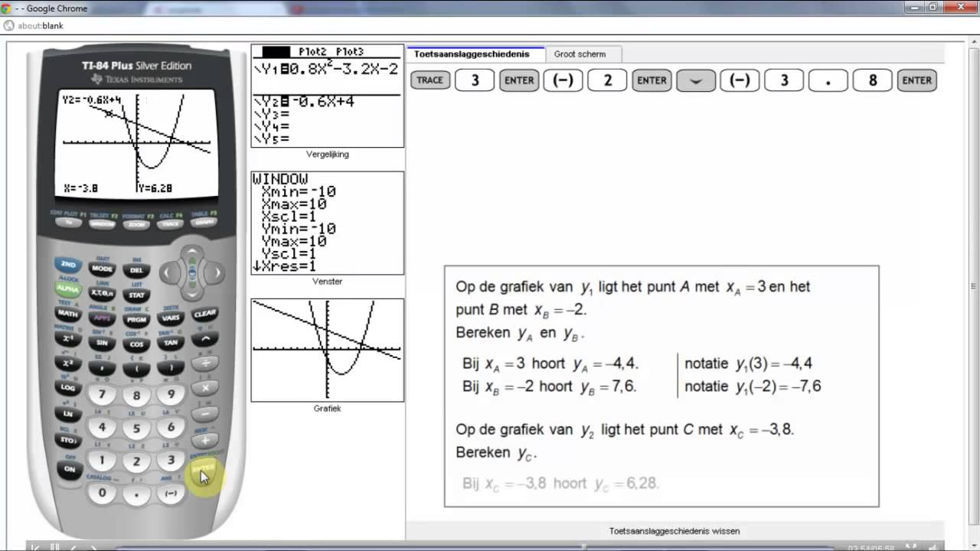Click the LOG key
Image resolution: width=980 pixels, height=551 pixels.
pos(68,387)
